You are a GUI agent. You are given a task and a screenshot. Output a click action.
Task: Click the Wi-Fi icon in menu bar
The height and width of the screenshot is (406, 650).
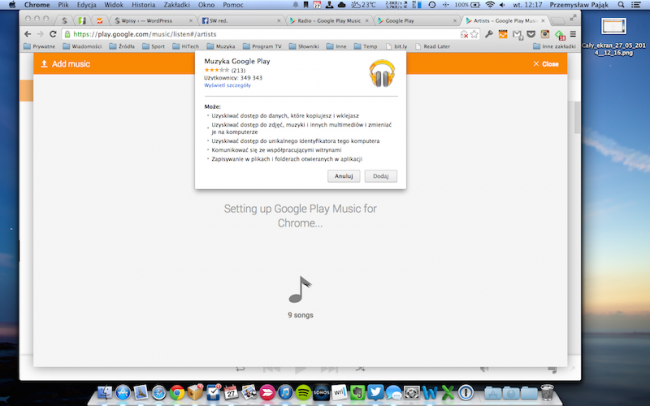[x=490, y=5]
